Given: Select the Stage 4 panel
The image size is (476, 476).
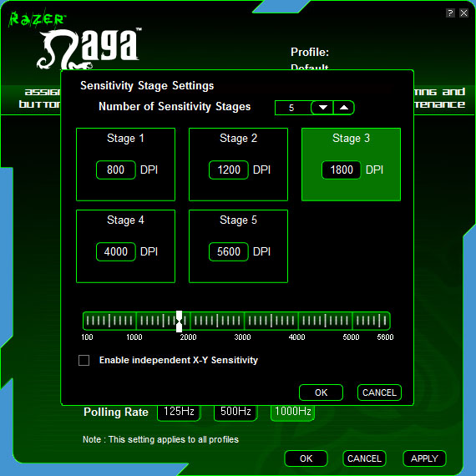Looking at the screenshot, I should [x=125, y=246].
